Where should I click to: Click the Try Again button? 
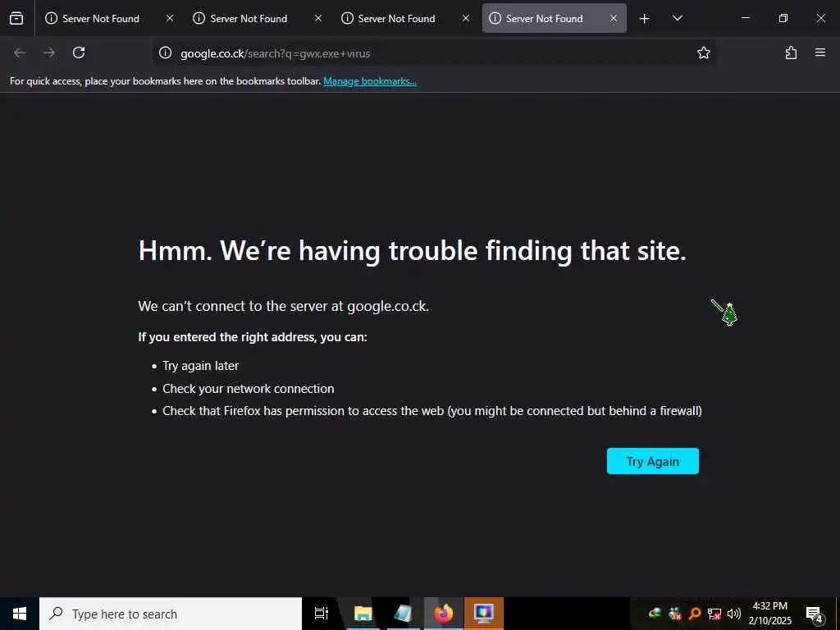652,461
